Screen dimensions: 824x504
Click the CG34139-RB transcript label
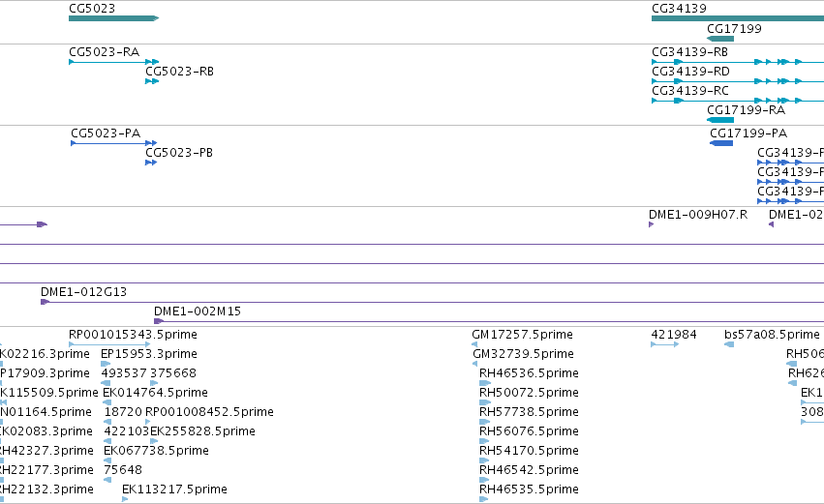[x=689, y=52]
